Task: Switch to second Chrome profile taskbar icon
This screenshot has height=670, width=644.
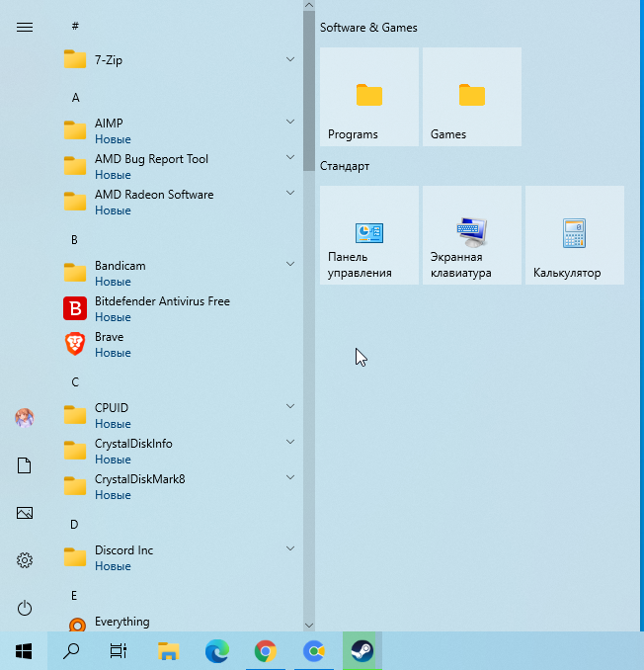Action: click(314, 651)
